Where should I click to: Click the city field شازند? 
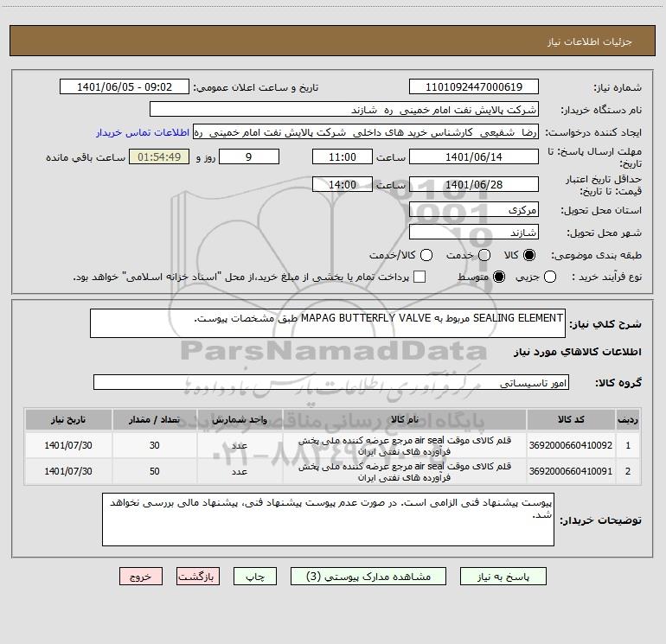pyautogui.click(x=474, y=233)
